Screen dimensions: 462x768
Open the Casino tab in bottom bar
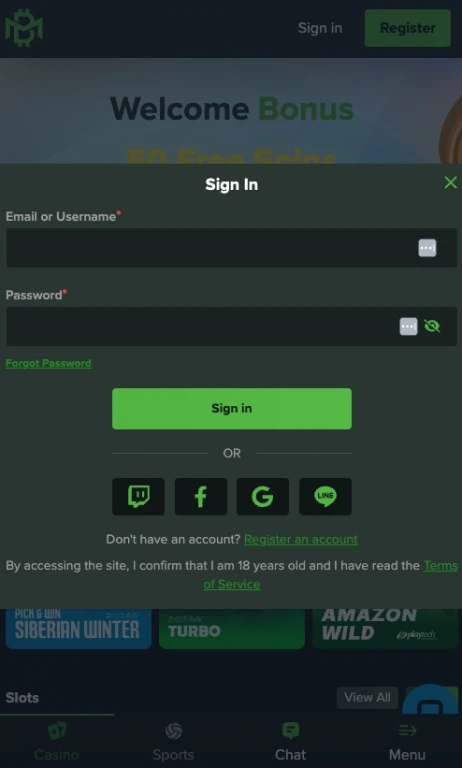(x=57, y=741)
